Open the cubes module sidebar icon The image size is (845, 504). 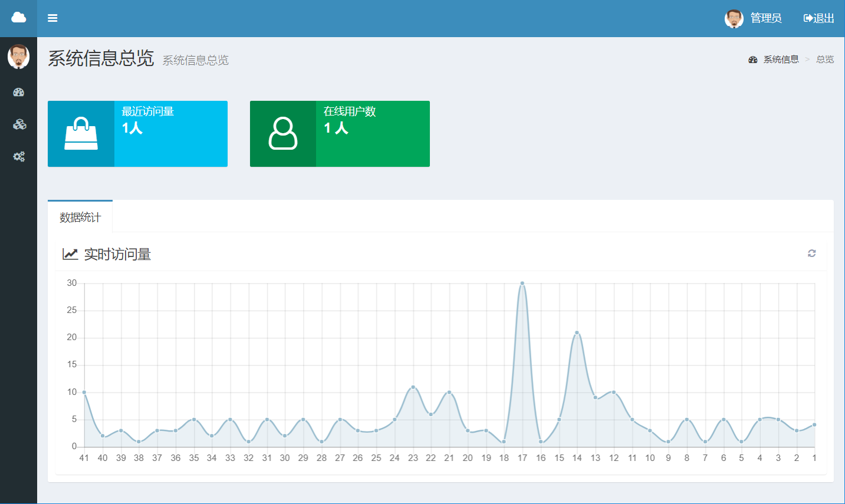(x=19, y=124)
